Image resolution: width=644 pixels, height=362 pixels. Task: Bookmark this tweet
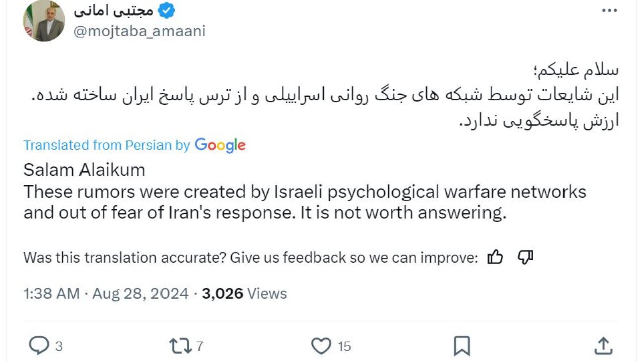[x=462, y=346]
